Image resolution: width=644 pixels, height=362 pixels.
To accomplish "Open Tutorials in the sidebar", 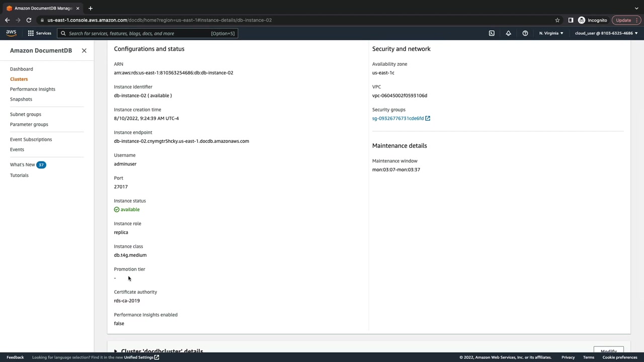I will pos(19,175).
